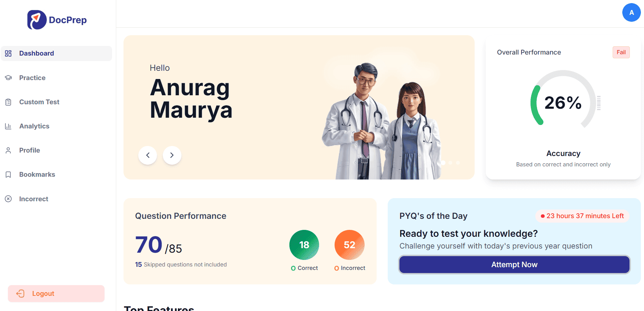This screenshot has width=644, height=311.
Task: Click the Logout arrow icon
Action: (x=20, y=293)
